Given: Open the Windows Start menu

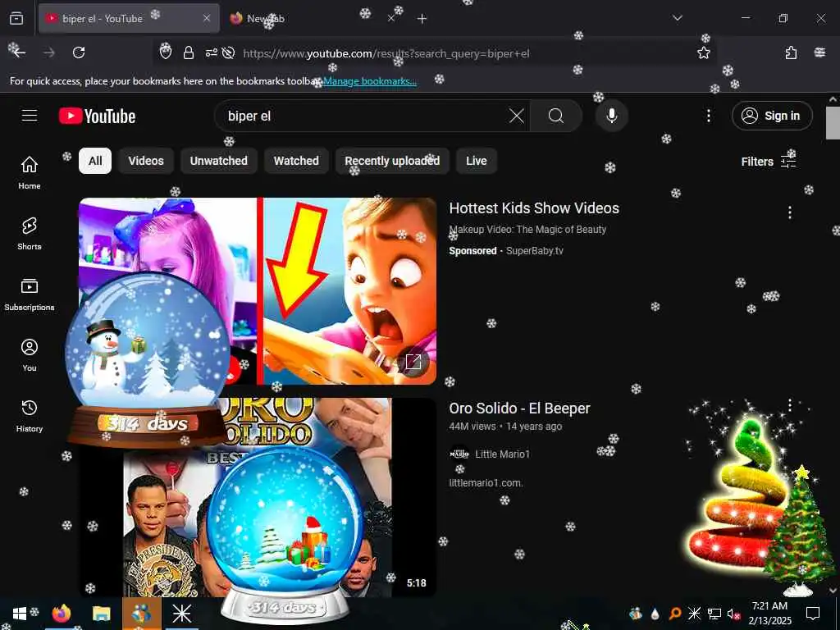Looking at the screenshot, I should pos(20,614).
